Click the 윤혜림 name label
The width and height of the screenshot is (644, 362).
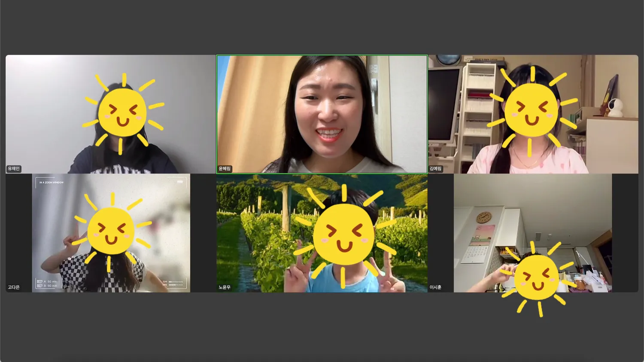tap(225, 169)
